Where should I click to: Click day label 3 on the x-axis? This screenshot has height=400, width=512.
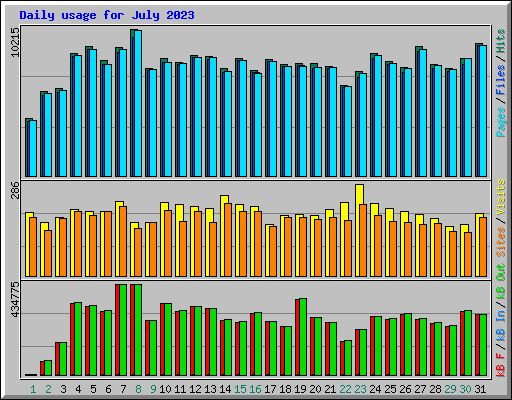click(63, 389)
